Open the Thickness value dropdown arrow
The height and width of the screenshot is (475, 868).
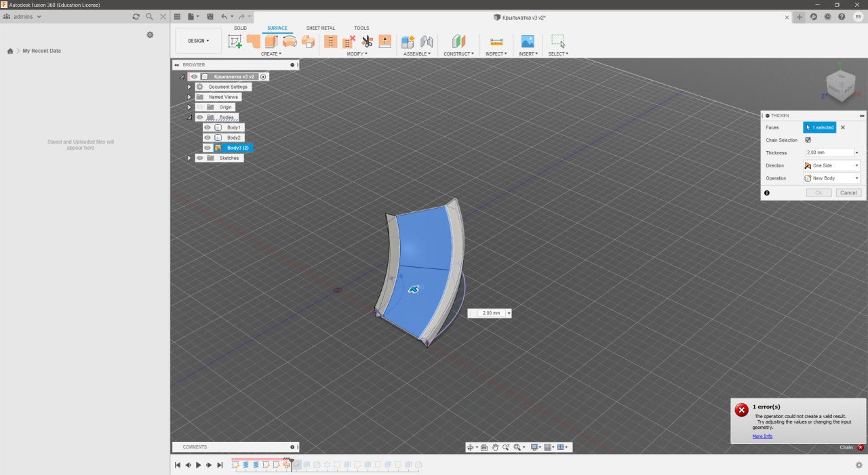(x=857, y=153)
